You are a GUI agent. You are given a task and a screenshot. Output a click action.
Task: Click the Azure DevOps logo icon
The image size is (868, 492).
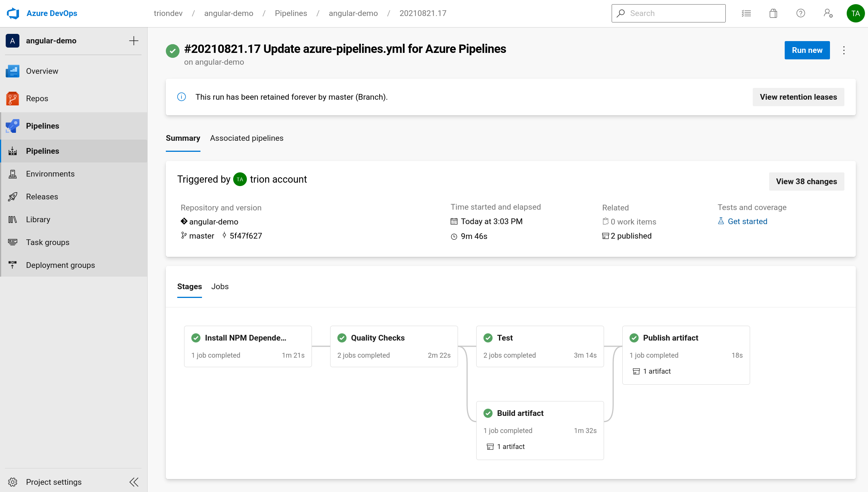[13, 13]
